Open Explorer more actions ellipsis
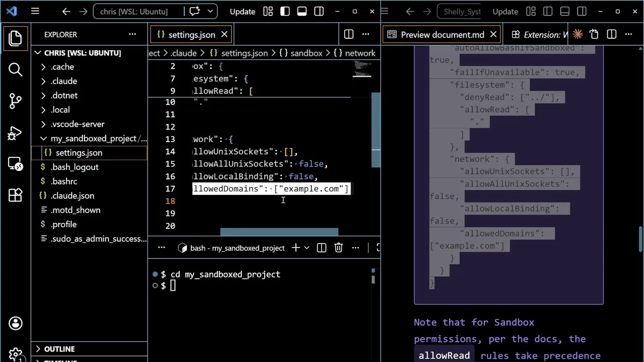The image size is (644, 362). (132, 35)
